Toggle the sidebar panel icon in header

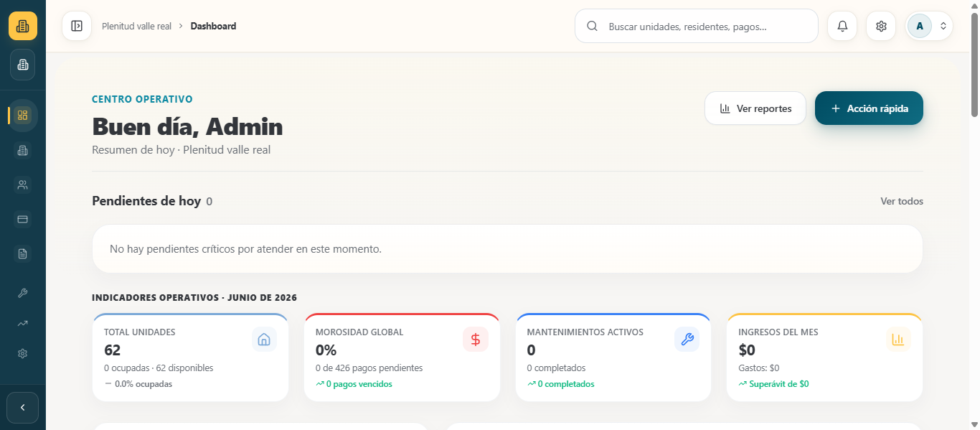pyautogui.click(x=77, y=26)
